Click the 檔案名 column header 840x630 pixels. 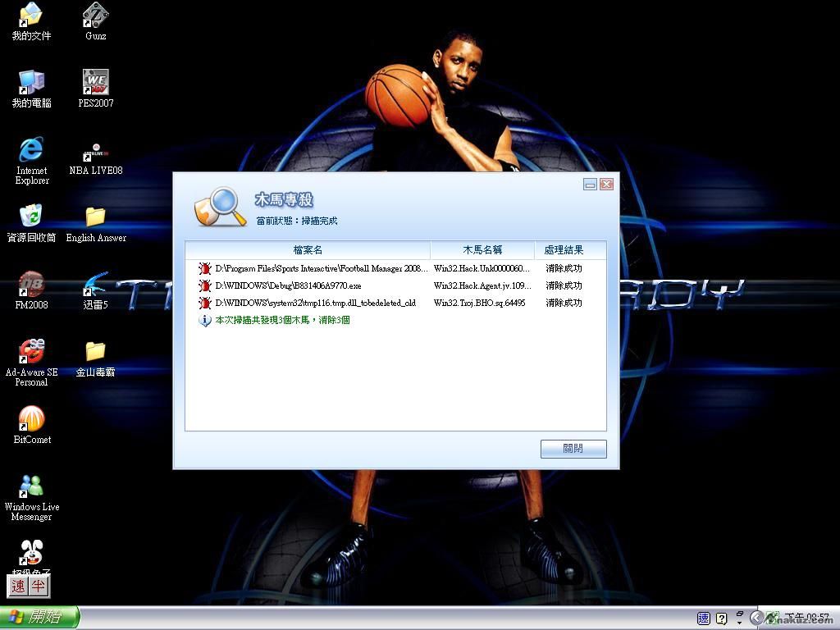coord(308,250)
